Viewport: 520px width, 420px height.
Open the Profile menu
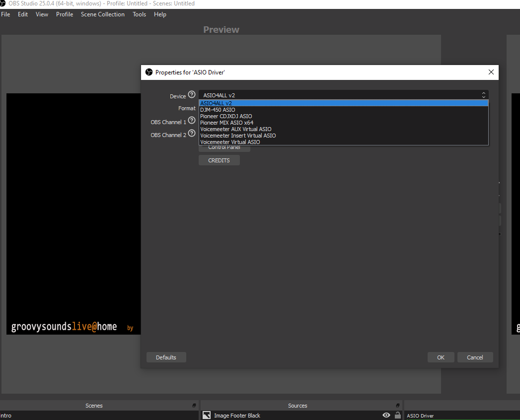pyautogui.click(x=65, y=14)
